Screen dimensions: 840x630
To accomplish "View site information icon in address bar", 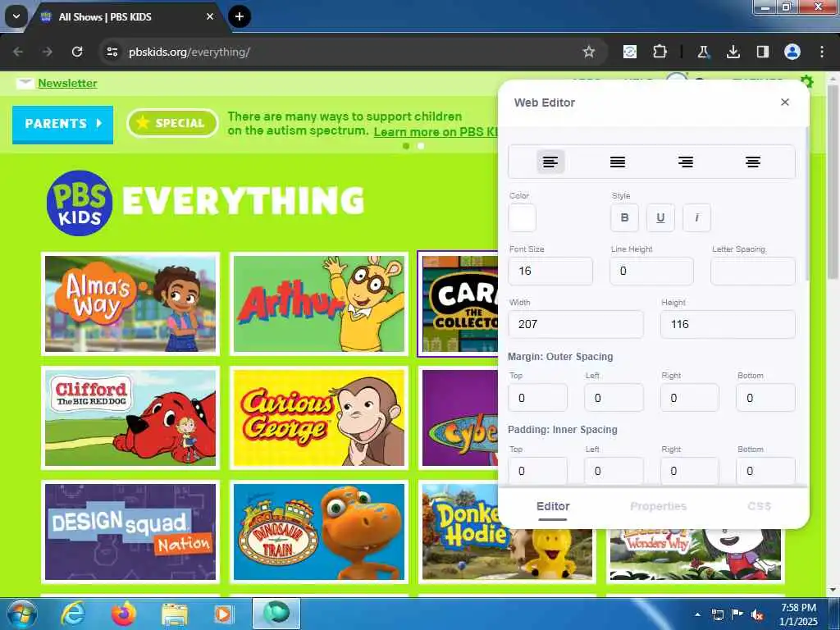I will (112, 52).
